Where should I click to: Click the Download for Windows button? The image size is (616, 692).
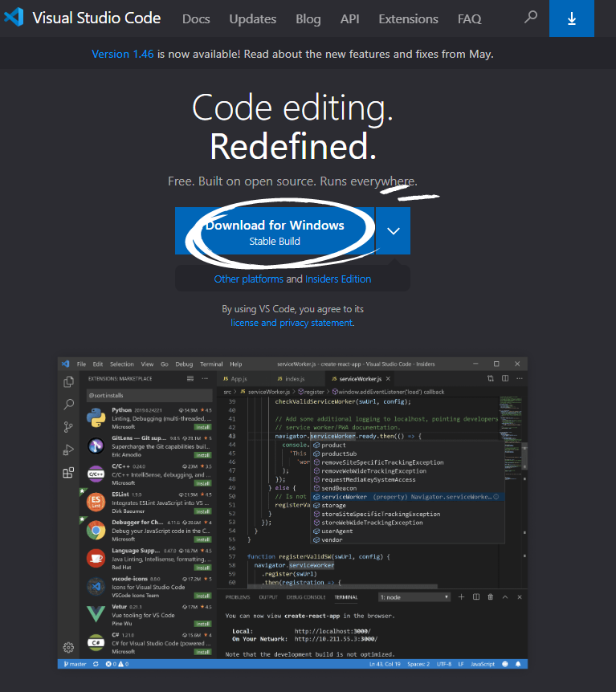point(275,231)
